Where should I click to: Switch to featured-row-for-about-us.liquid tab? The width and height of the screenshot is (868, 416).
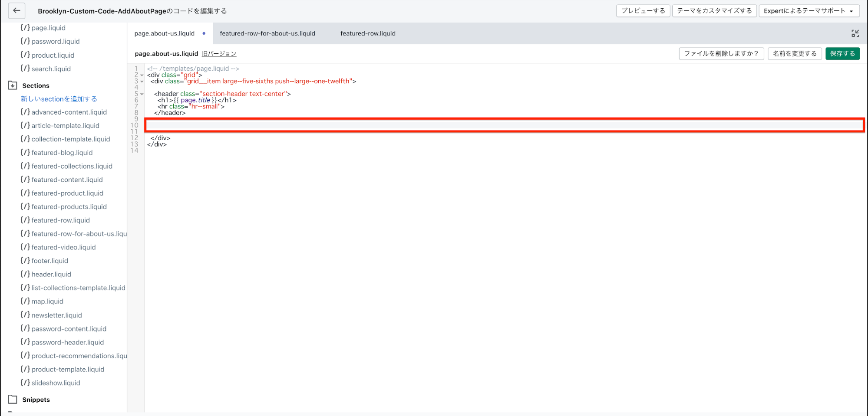(267, 33)
